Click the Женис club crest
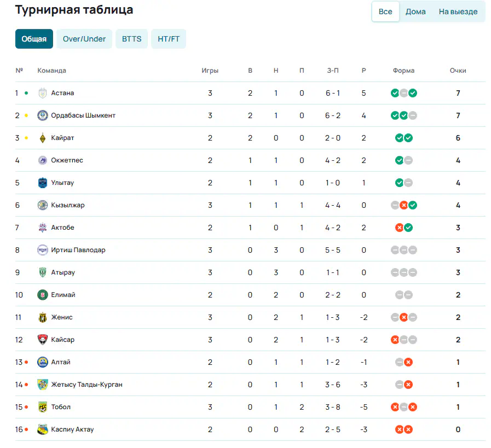The height and width of the screenshot is (448, 491). pos(43,317)
